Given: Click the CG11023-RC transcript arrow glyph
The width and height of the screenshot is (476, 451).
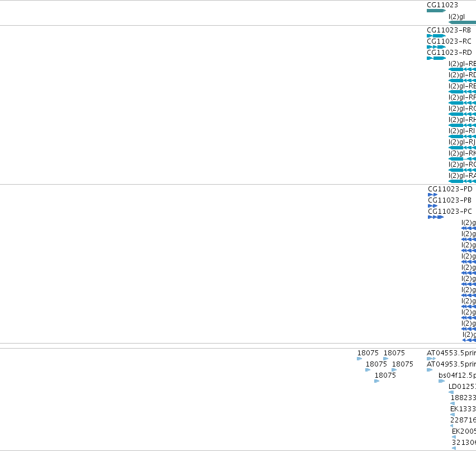Looking at the screenshot, I should (x=436, y=47).
